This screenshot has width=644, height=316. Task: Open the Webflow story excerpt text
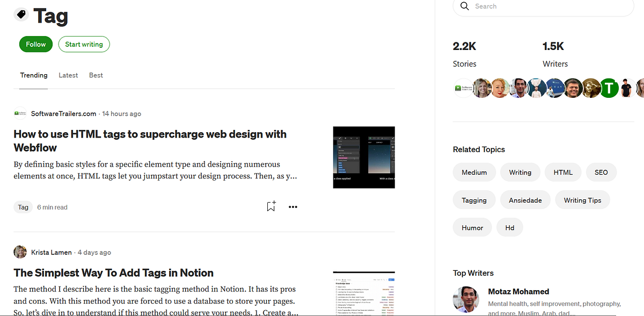[156, 170]
